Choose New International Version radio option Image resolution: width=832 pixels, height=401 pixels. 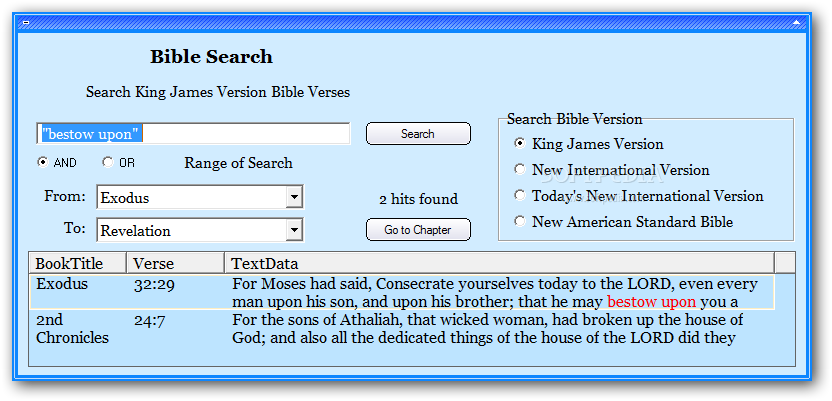[x=520, y=169]
